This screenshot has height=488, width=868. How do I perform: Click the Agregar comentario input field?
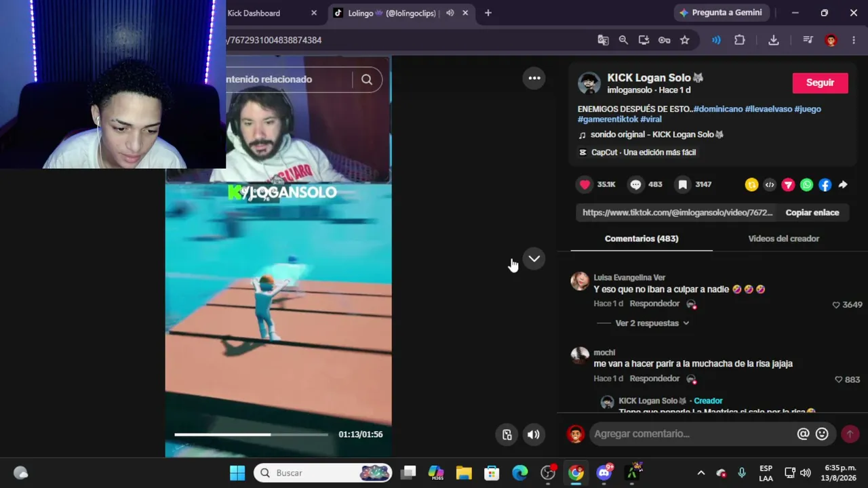pos(692,434)
